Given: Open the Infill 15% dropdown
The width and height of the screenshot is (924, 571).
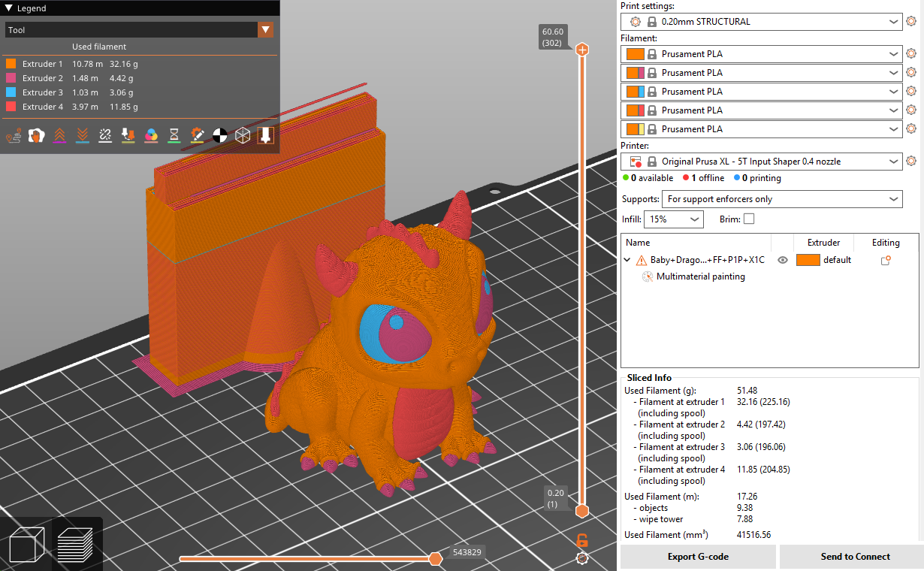Looking at the screenshot, I should coord(674,219).
